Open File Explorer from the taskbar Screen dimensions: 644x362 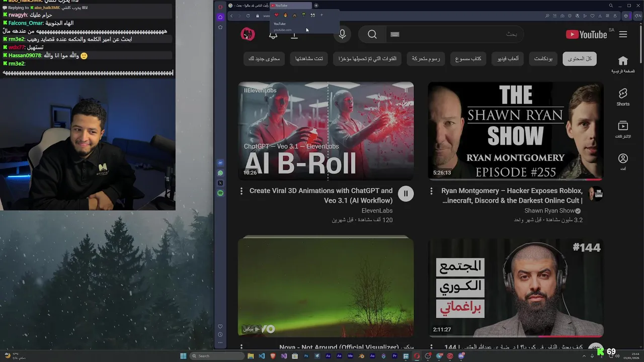[251, 356]
